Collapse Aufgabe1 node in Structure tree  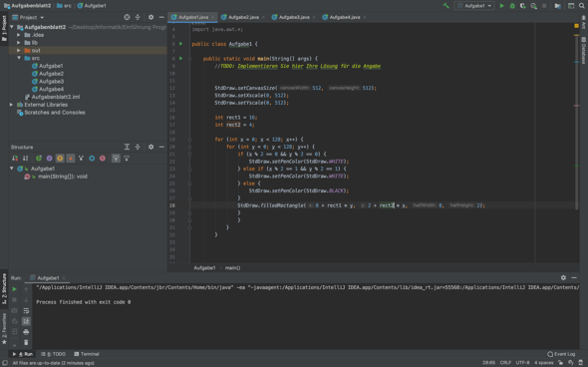(x=12, y=169)
